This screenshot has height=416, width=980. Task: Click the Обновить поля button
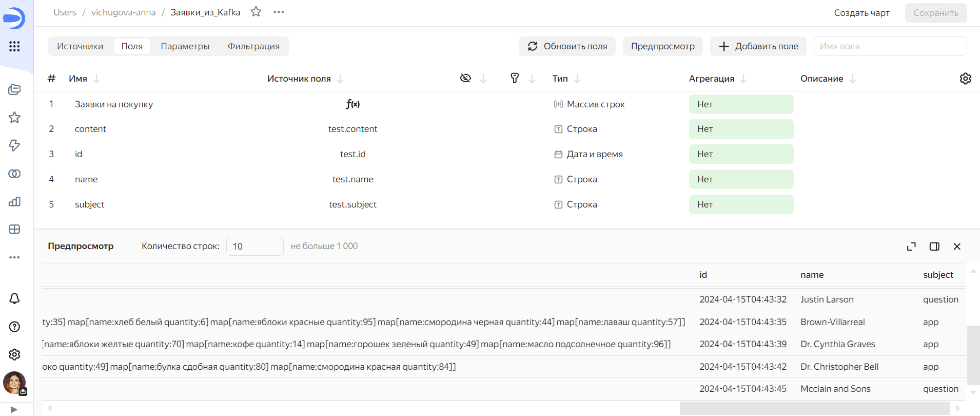point(567,46)
